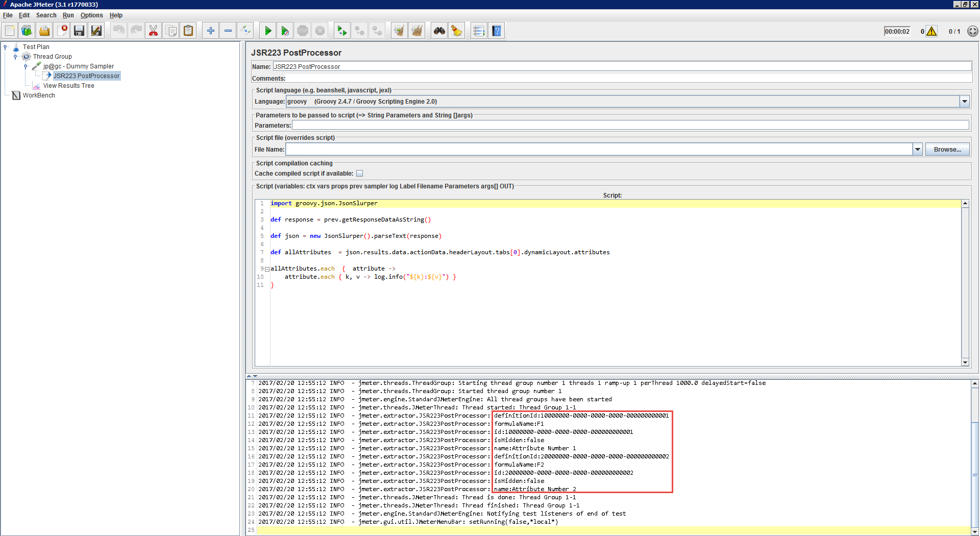Start the test with no pauses
Viewport: 980px width, 536px height.
pyautogui.click(x=285, y=31)
